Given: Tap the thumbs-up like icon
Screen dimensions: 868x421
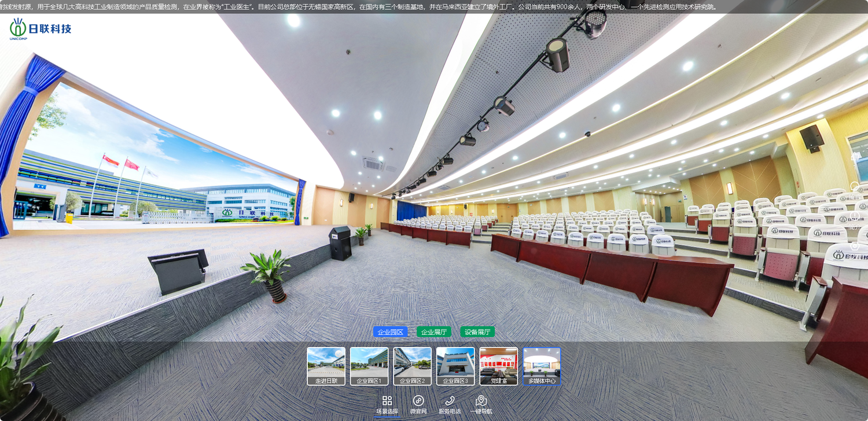Looking at the screenshot, I should (x=855, y=156).
